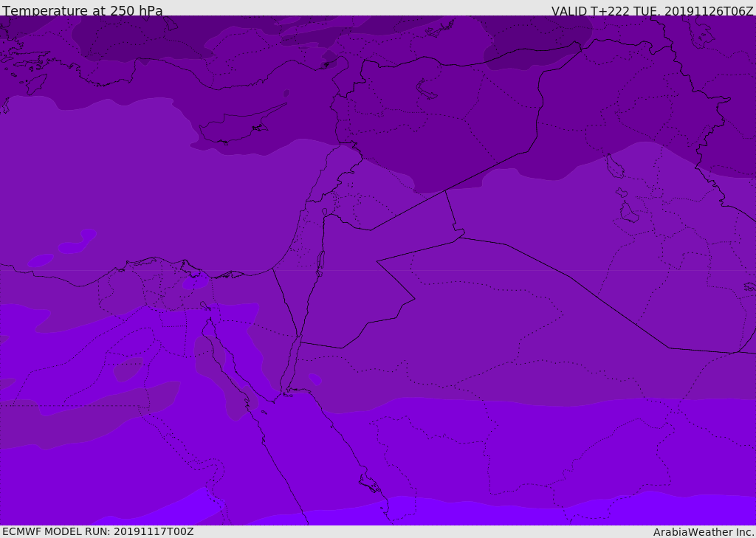This screenshot has width=756, height=538.
Task: Click the ECMWF MODEL RUN text
Action: (97, 531)
